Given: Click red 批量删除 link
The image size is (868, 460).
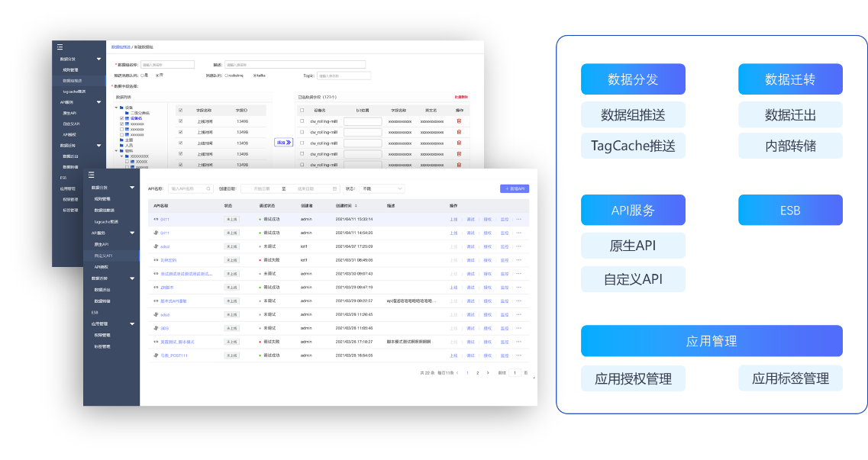Looking at the screenshot, I should 461,97.
